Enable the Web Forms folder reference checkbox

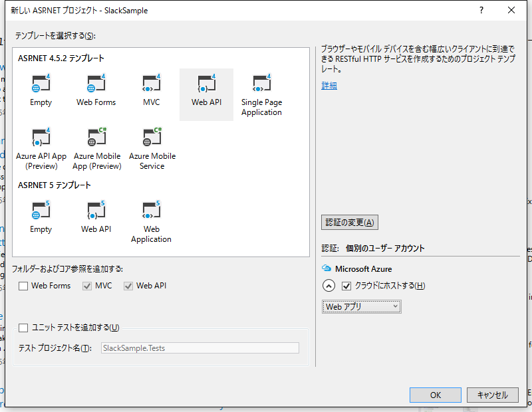pos(23,286)
